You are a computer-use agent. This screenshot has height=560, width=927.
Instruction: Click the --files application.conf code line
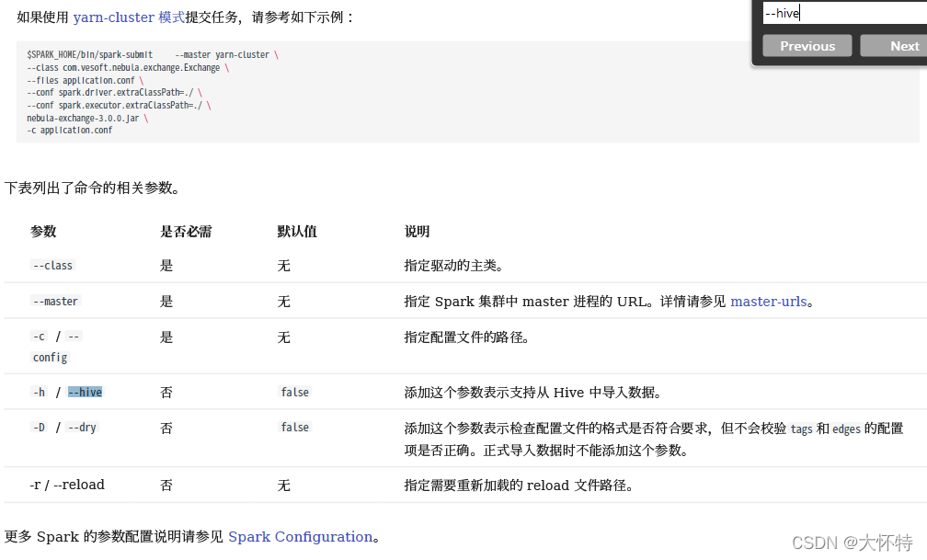(x=86, y=80)
